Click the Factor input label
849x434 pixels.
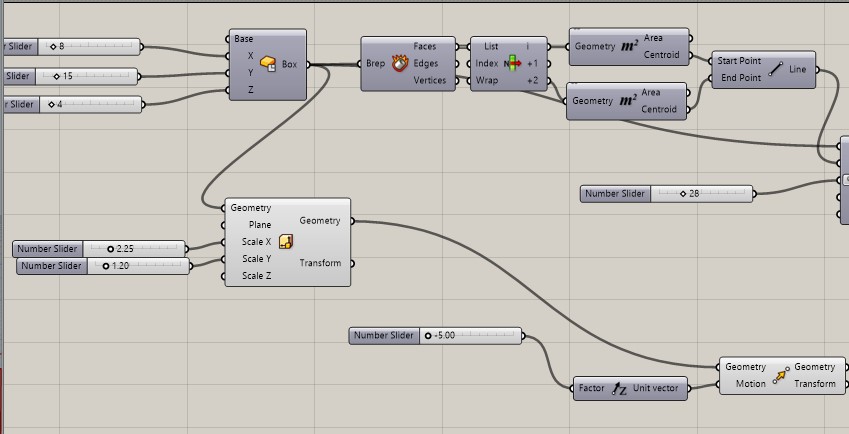pyautogui.click(x=591, y=388)
